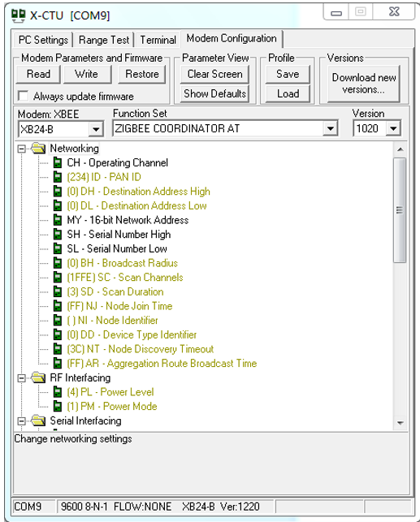Viewport: 420px width, 522px height.
Task: Enable Always update firmware checkbox
Action: (x=23, y=96)
